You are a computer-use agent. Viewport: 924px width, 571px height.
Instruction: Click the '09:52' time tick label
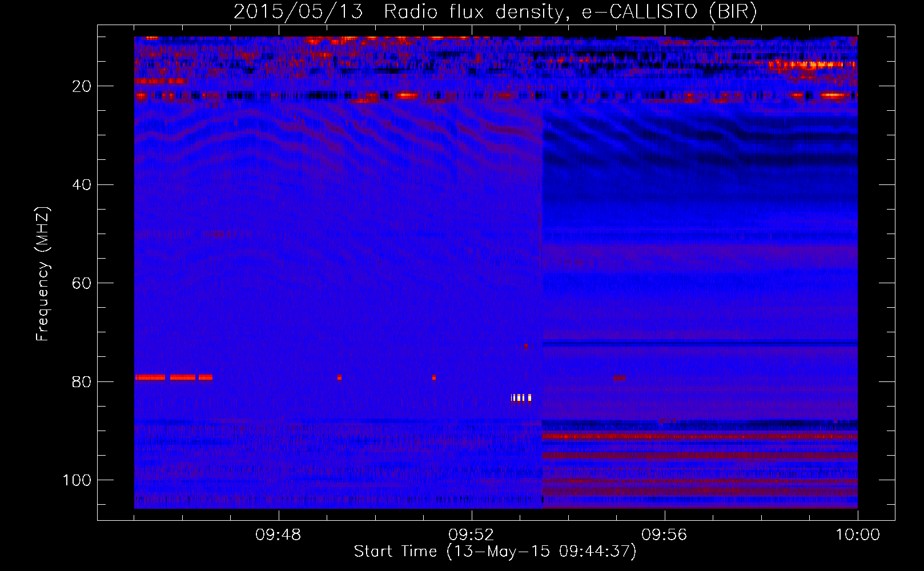471,535
